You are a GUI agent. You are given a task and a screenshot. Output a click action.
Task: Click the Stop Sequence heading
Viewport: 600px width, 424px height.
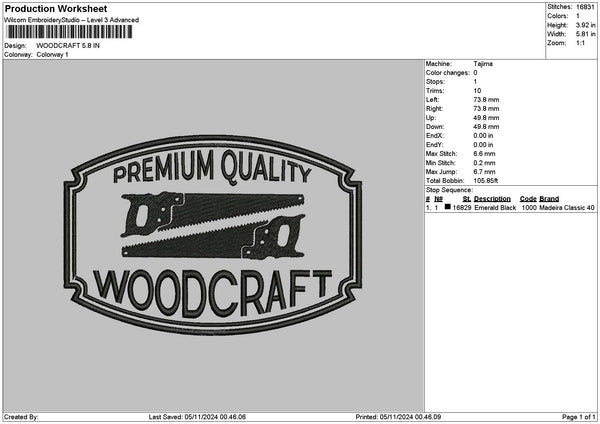[449, 189]
